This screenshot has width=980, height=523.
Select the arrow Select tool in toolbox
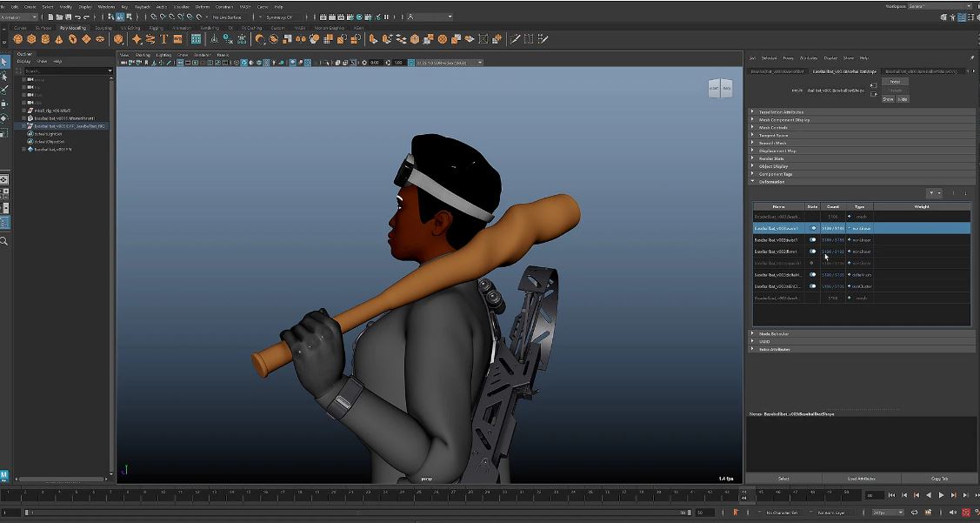tap(4, 61)
